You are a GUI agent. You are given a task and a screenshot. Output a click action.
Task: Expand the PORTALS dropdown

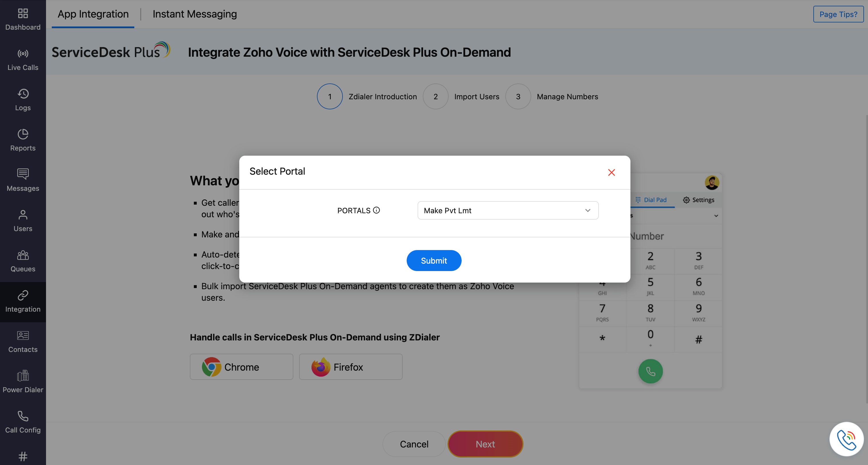pyautogui.click(x=507, y=210)
